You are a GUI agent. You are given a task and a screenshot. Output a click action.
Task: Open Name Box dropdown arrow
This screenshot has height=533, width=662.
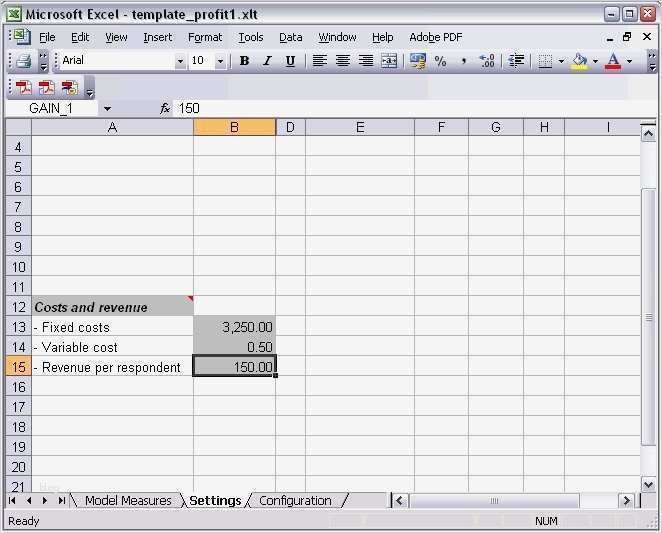(107, 109)
